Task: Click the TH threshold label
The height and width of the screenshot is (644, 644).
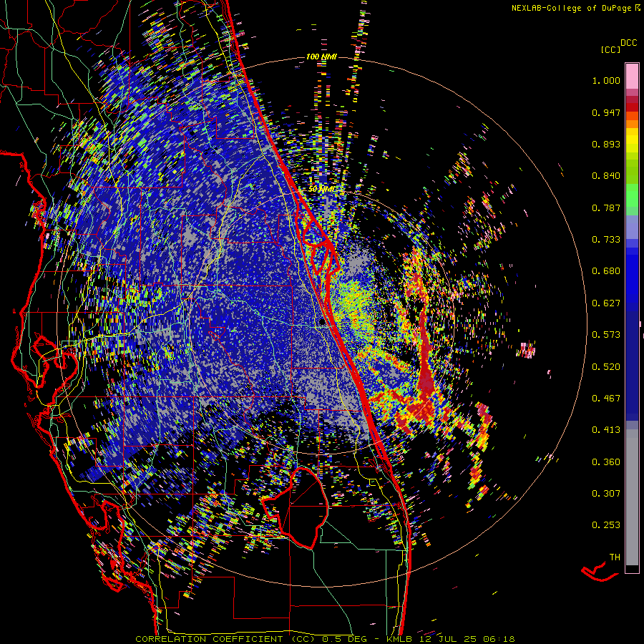Action: 615,557
